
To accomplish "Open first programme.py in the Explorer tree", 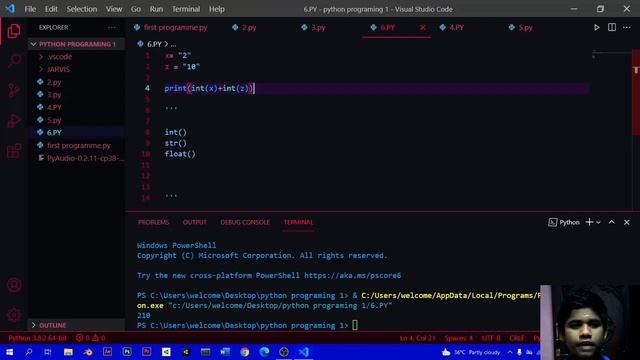I will click(78, 145).
